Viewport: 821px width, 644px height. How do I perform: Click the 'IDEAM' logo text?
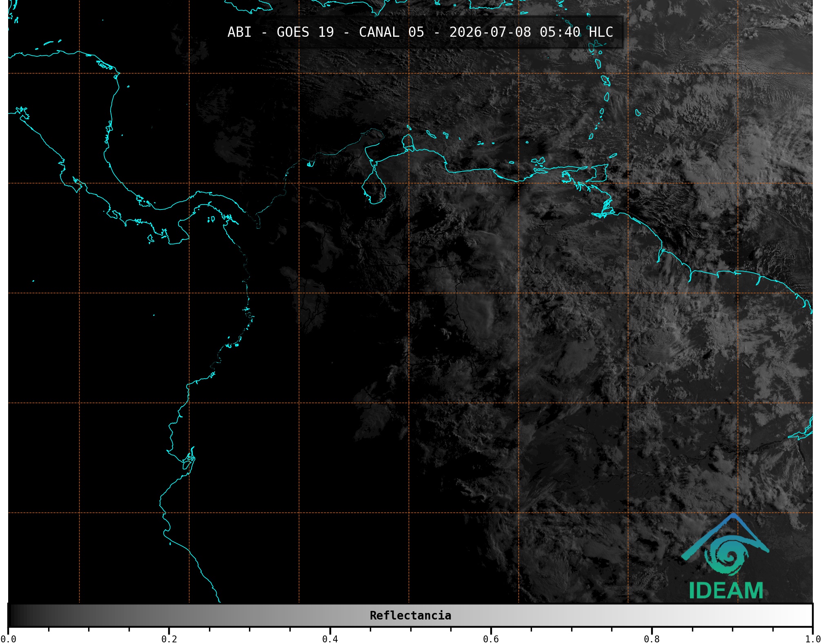click(x=726, y=591)
